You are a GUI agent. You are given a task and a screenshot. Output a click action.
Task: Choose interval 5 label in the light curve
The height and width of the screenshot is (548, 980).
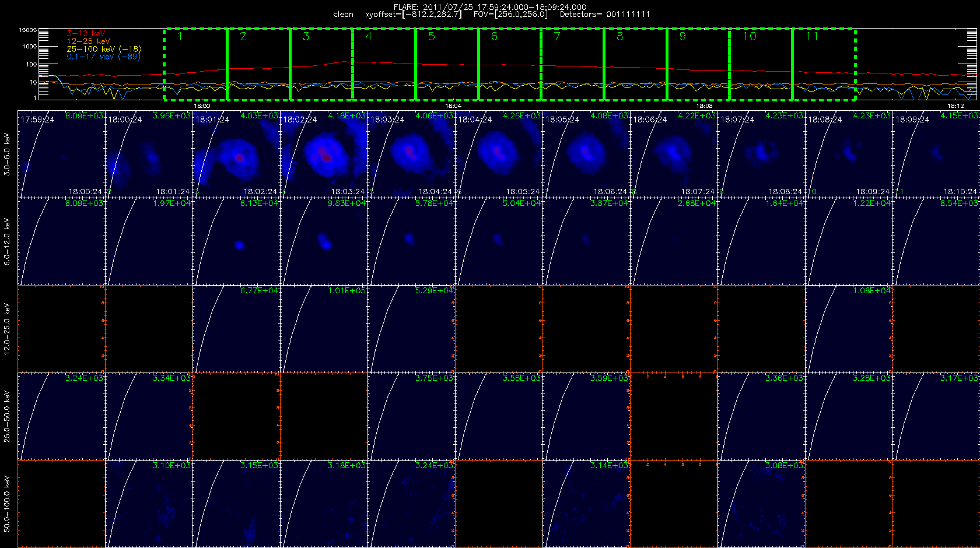click(x=432, y=37)
